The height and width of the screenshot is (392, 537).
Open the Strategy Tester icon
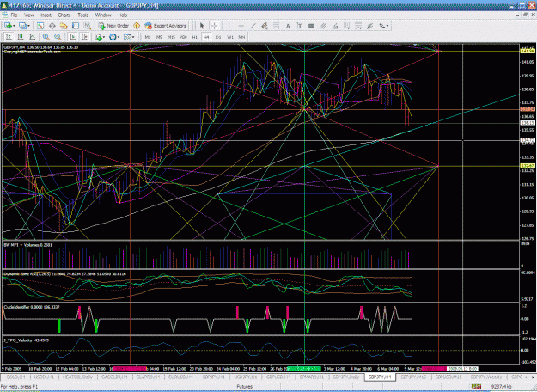(x=88, y=26)
